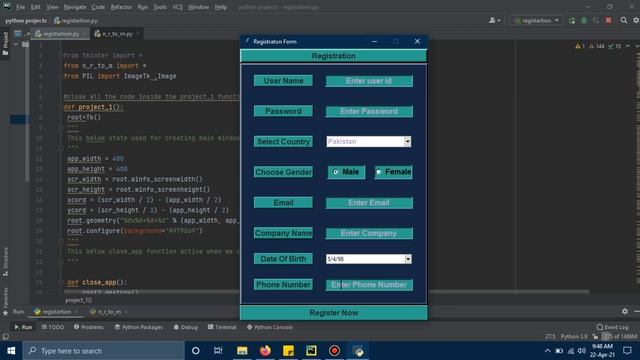
Task: Click the Enter Email field
Action: coord(369,203)
